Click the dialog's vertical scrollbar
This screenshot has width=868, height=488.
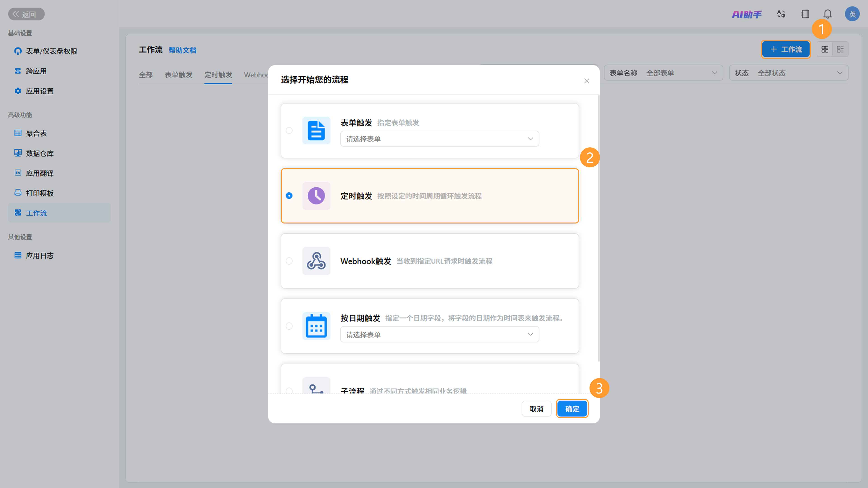(598, 228)
